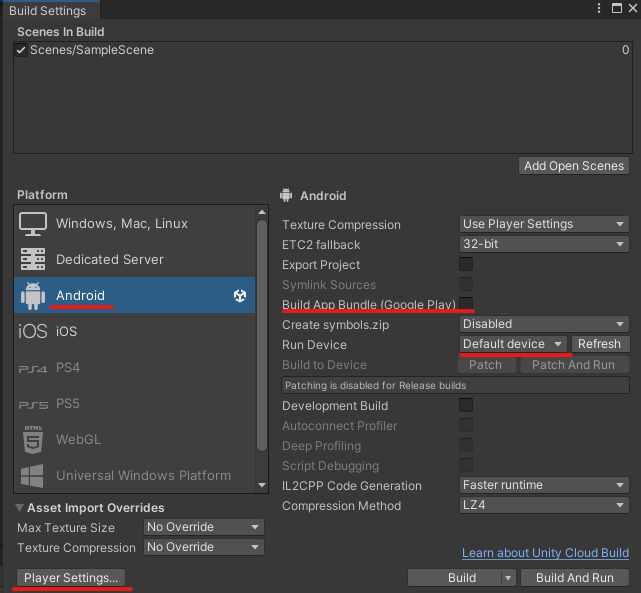This screenshot has width=641, height=593.
Task: Open the Compression Method LZ4 dropdown
Action: point(544,505)
